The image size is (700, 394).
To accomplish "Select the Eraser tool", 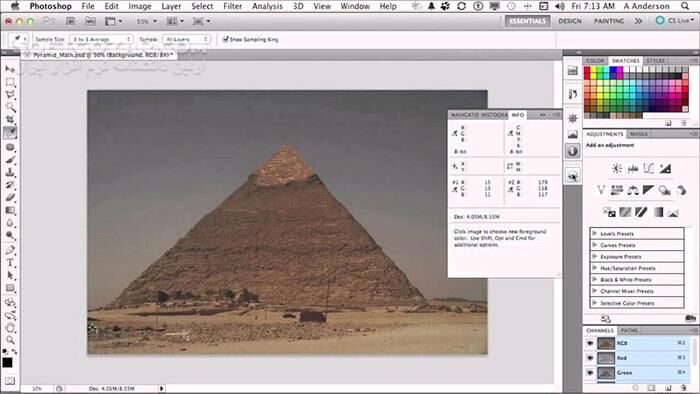I will coord(10,197).
